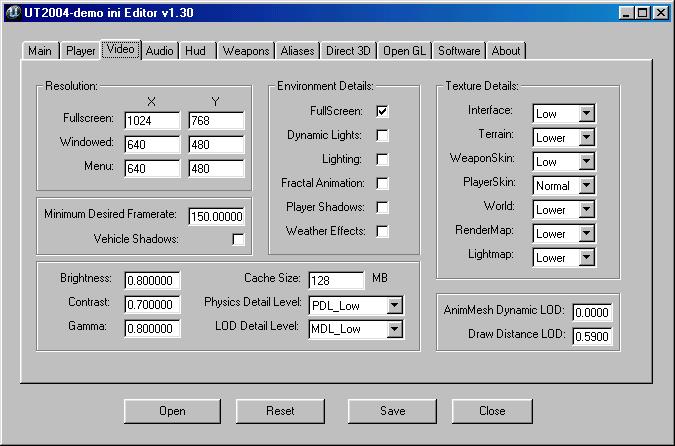Toggle the Vehicle Shadows checkbox
Viewport: 675px width, 446px height.
coord(238,239)
